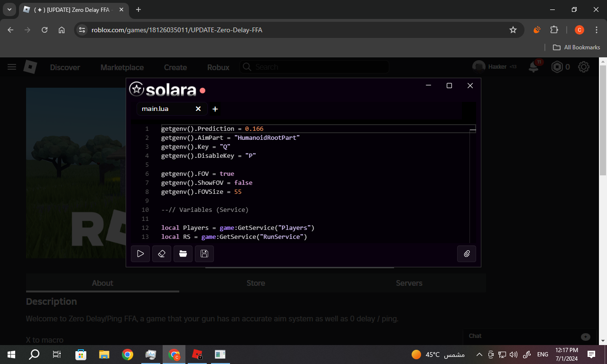The height and width of the screenshot is (364, 607).
Task: Close the main.lua tab
Action: coord(198,109)
